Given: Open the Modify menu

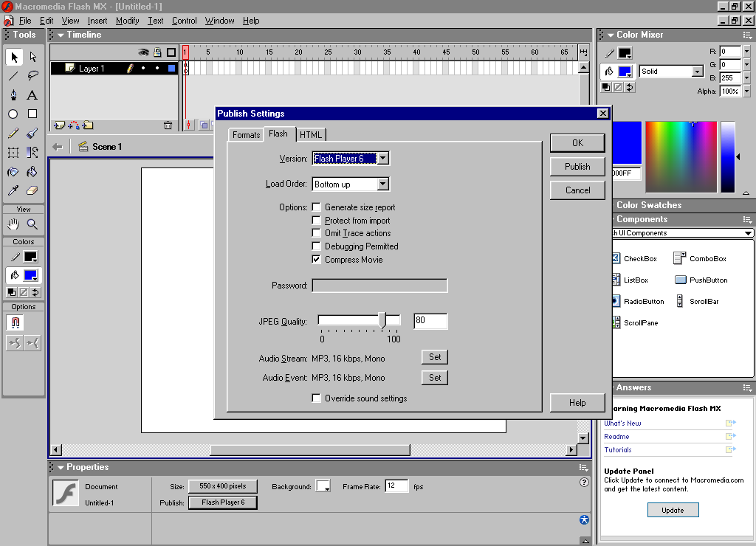Looking at the screenshot, I should (127, 21).
